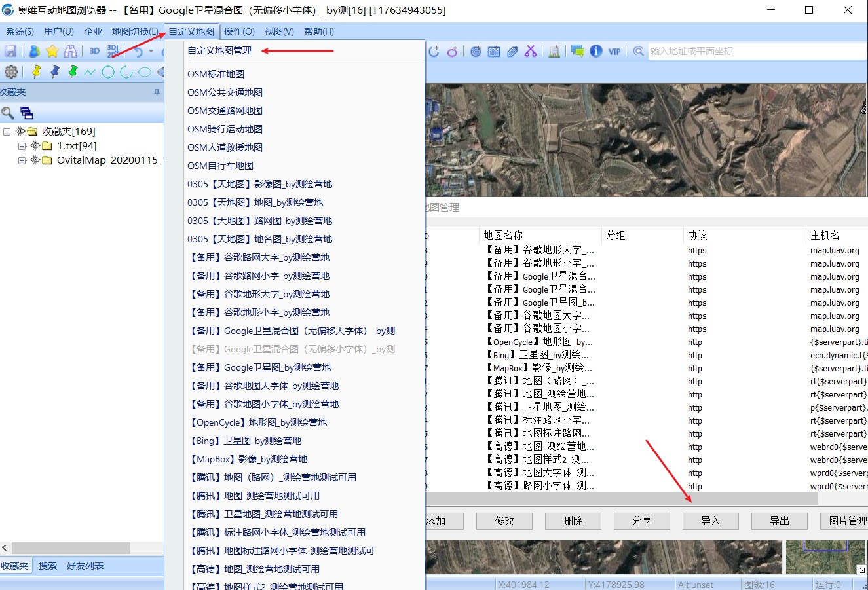Open the green chat messages icon

(578, 51)
